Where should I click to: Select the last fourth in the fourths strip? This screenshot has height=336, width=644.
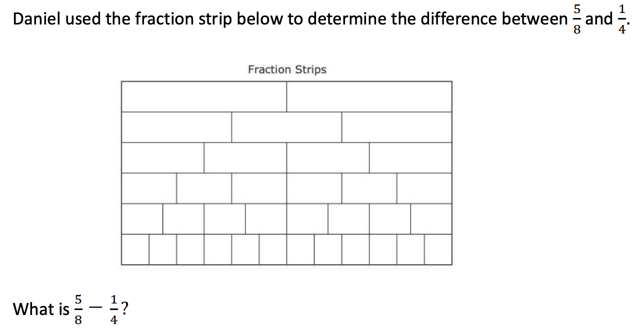coord(410,157)
